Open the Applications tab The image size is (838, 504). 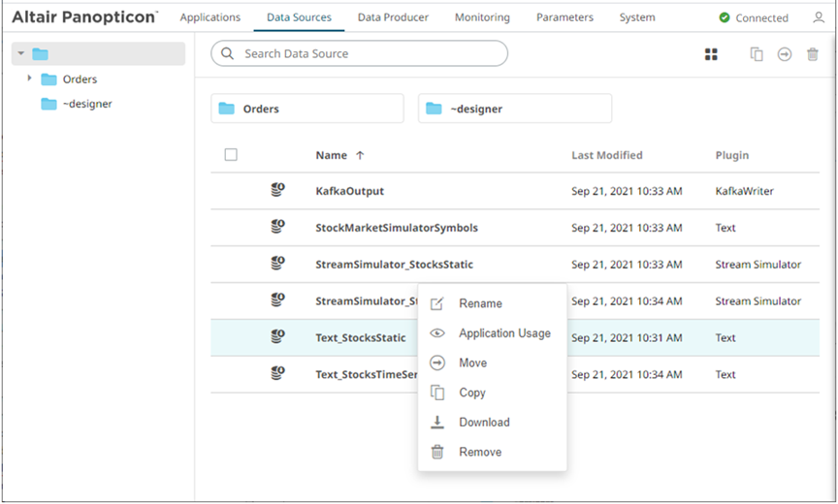pos(210,17)
